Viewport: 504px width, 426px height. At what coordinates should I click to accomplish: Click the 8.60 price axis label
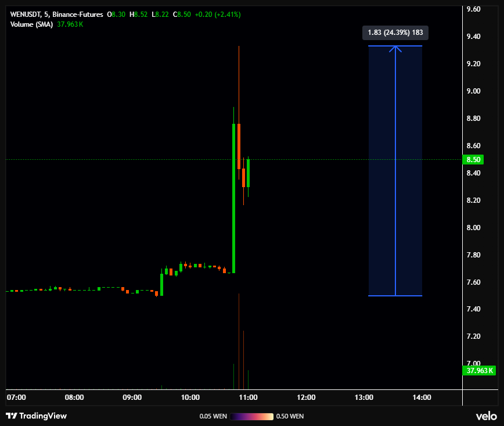pyautogui.click(x=473, y=146)
